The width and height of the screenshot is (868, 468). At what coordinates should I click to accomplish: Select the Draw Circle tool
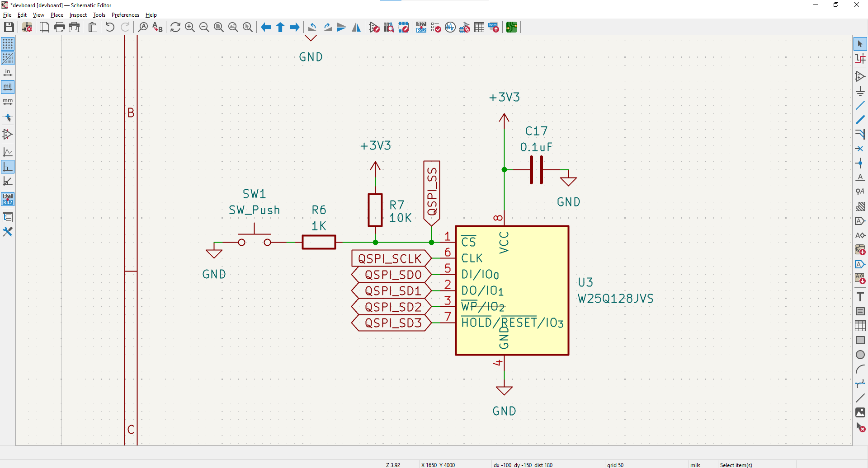coord(860,355)
